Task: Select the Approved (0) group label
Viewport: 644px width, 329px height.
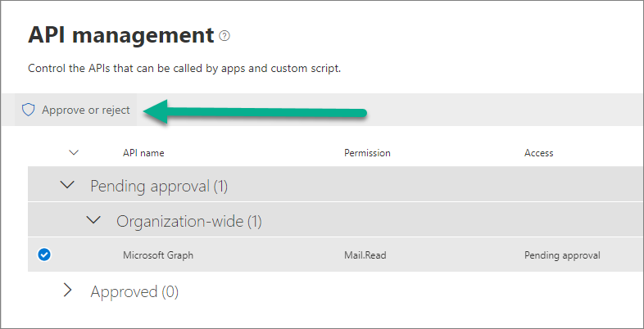Action: point(134,291)
